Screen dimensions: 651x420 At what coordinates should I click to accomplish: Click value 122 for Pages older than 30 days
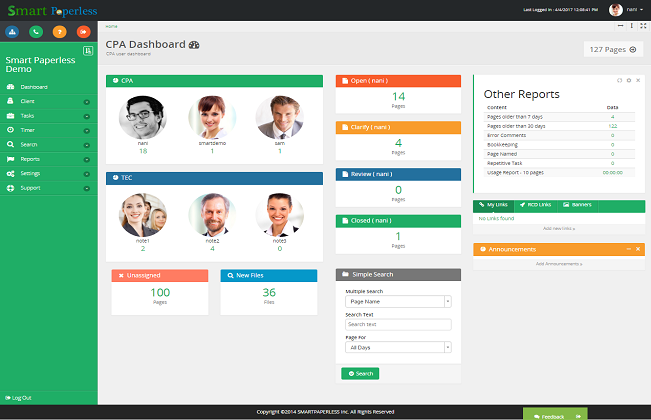(x=613, y=126)
